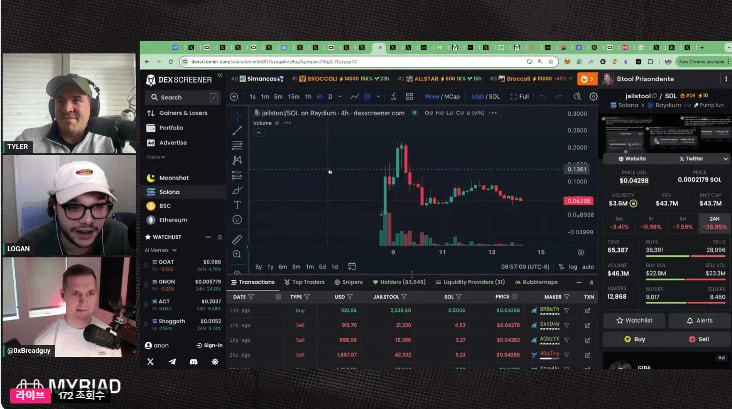Click the Buy button
732x409 pixels.
(x=634, y=339)
